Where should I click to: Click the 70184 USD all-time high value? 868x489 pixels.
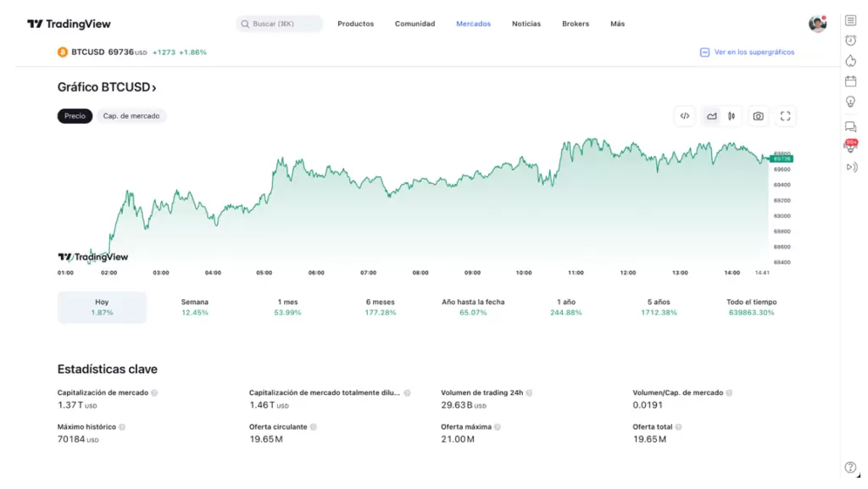pyautogui.click(x=78, y=439)
